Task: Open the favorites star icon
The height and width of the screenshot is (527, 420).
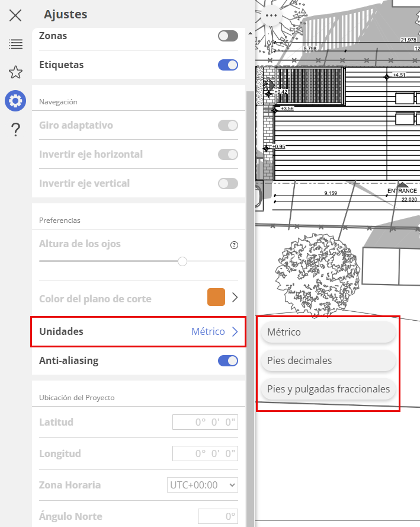Action: click(15, 72)
